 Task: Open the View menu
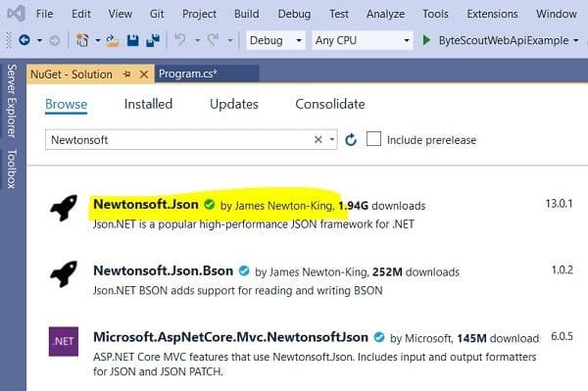click(120, 14)
